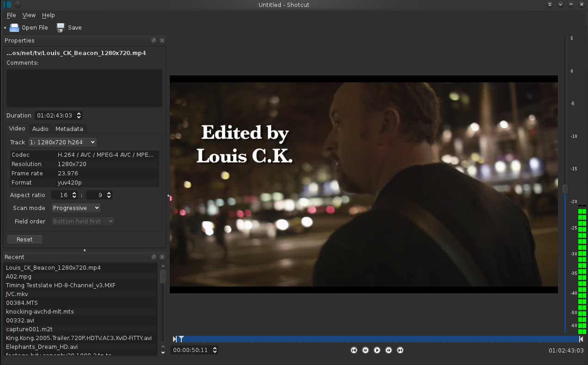Click the in-point marker on scrub bar

[x=174, y=339]
